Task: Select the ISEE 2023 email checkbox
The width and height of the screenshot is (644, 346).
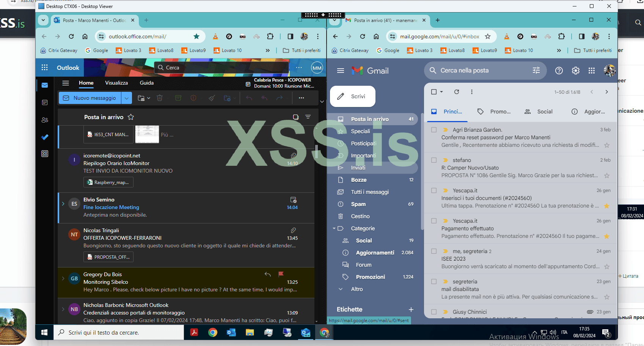Action: (434, 251)
